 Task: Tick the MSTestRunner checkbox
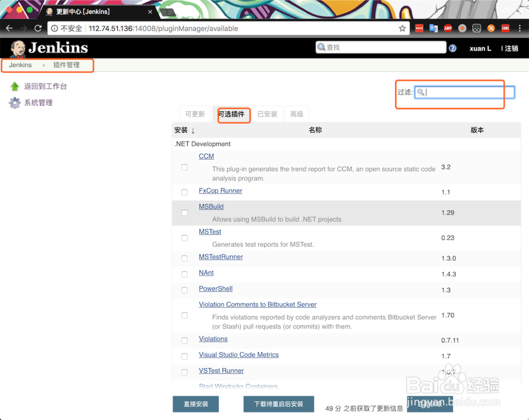pyautogui.click(x=185, y=259)
